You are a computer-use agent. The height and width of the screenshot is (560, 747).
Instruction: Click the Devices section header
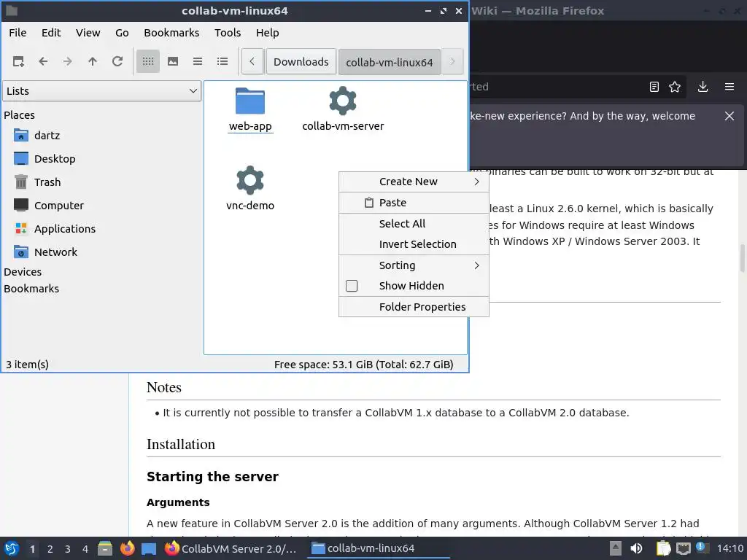click(x=23, y=272)
